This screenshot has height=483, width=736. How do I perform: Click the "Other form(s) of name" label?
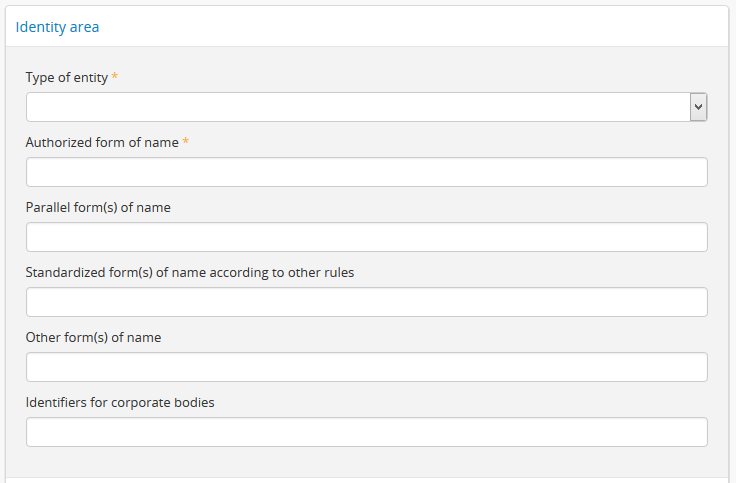click(93, 337)
